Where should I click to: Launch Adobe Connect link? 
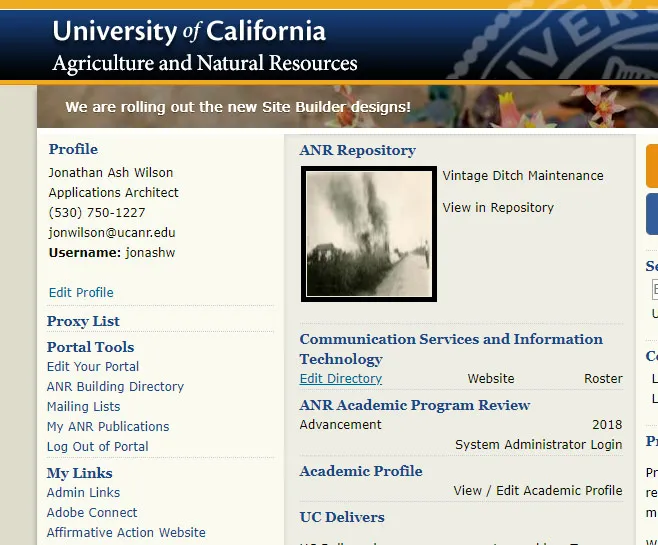point(92,513)
